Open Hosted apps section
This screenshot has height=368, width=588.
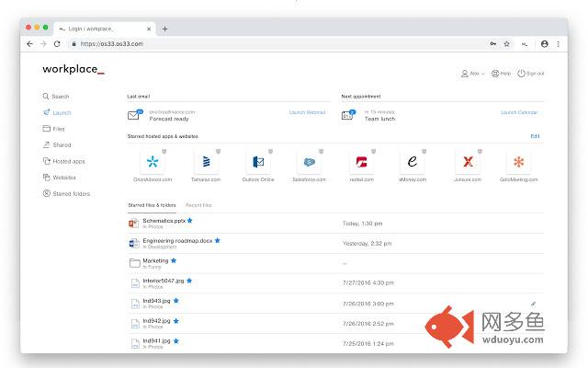pyautogui.click(x=63, y=161)
